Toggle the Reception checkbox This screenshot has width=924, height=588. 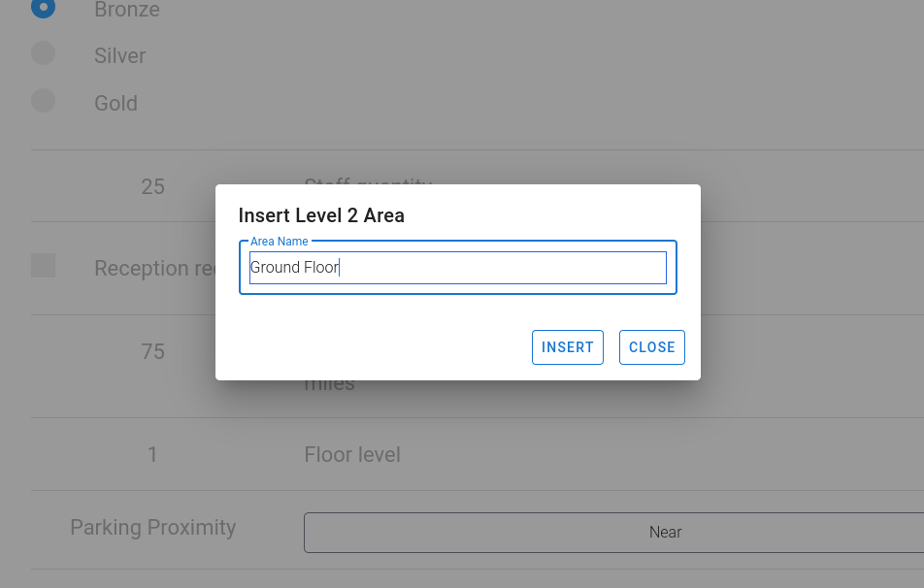click(x=43, y=266)
